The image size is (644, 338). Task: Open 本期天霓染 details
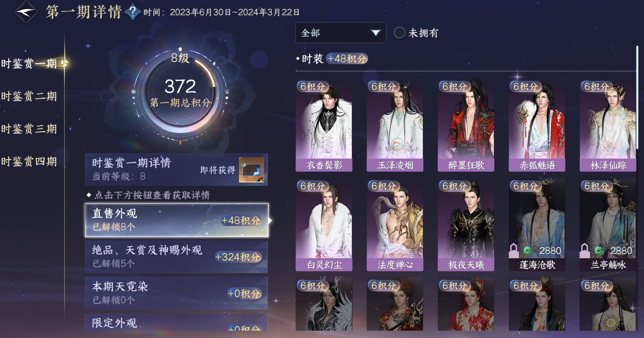point(176,293)
